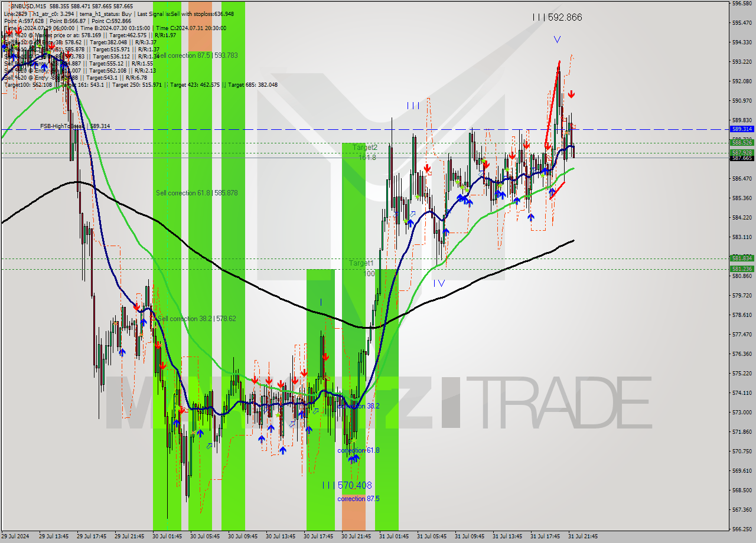Click the green 581.834 price tag
Image resolution: width=756 pixels, height=543 pixels.
pos(742,258)
